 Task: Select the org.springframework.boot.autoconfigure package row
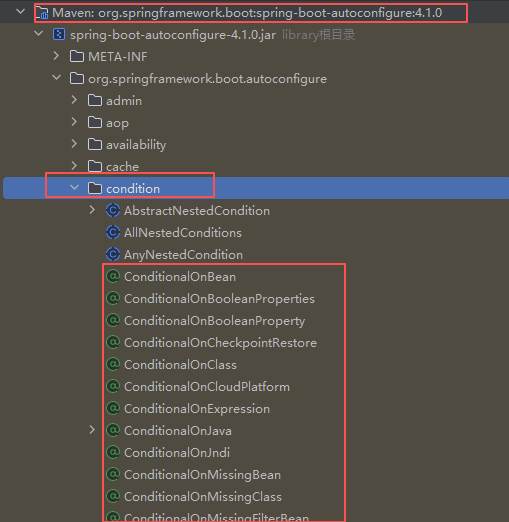click(x=207, y=79)
